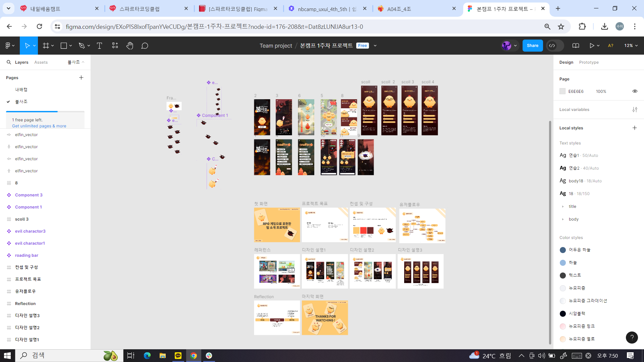Switch to the Assets tab
Screen dimensions: 644x362
(x=41, y=62)
